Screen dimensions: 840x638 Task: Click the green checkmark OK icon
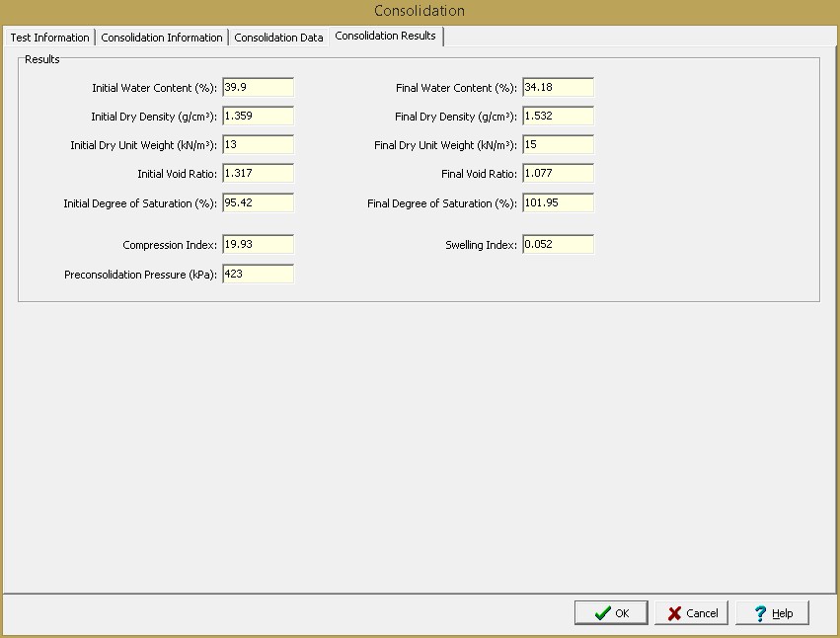603,613
